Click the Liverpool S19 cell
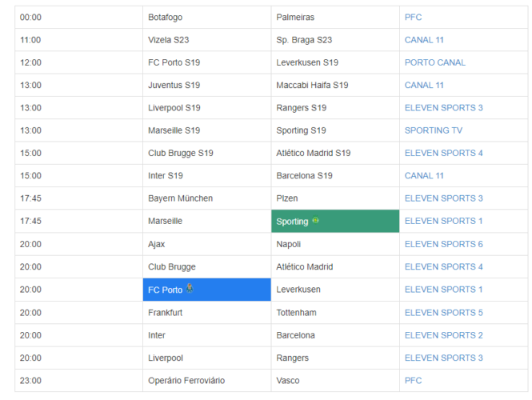This screenshot has width=532, height=400. tap(207, 108)
